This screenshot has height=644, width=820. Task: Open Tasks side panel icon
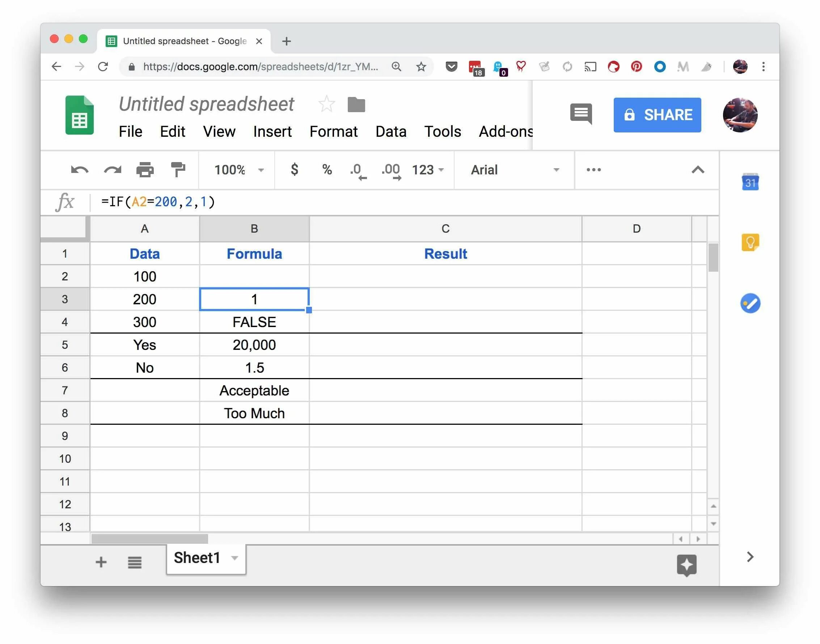coord(750,304)
